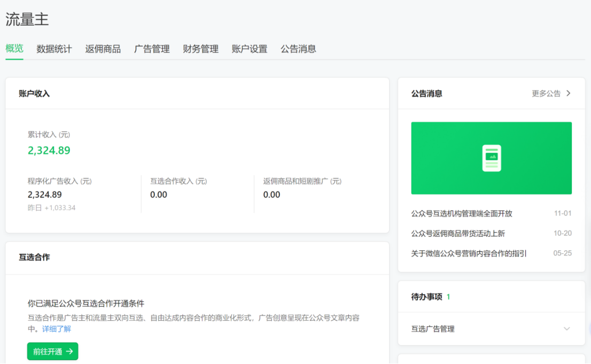This screenshot has height=364, width=591.
Task: Open announcement 关于微信公众号营销内容合作的指引
Action: [x=469, y=253]
